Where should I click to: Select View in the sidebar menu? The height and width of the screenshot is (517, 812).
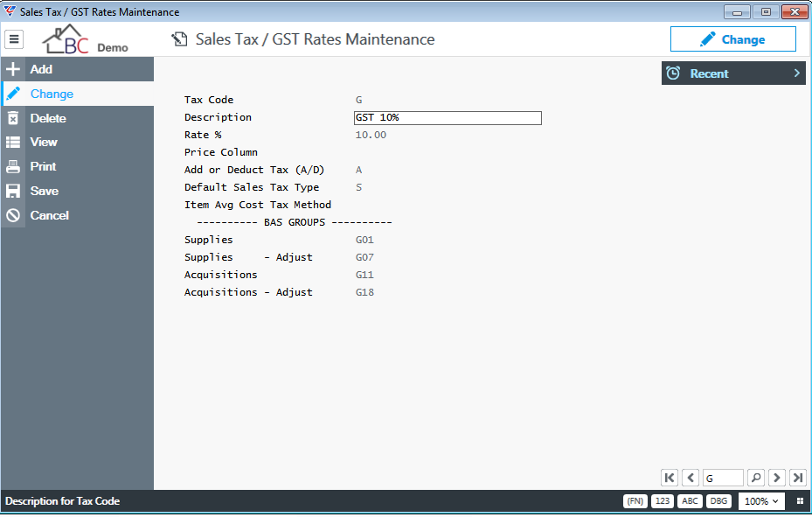pyautogui.click(x=77, y=142)
